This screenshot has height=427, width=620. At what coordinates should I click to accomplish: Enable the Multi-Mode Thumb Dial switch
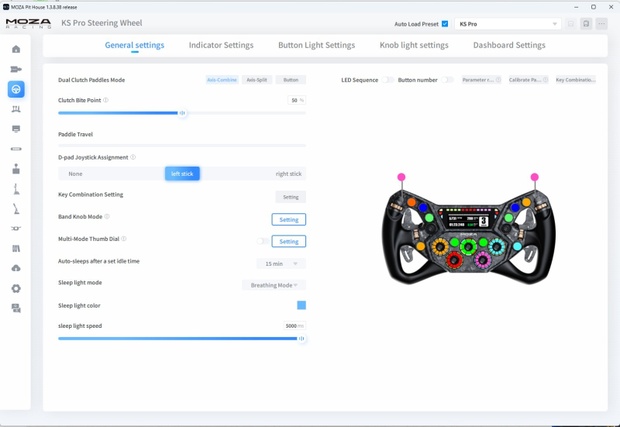pyautogui.click(x=262, y=241)
